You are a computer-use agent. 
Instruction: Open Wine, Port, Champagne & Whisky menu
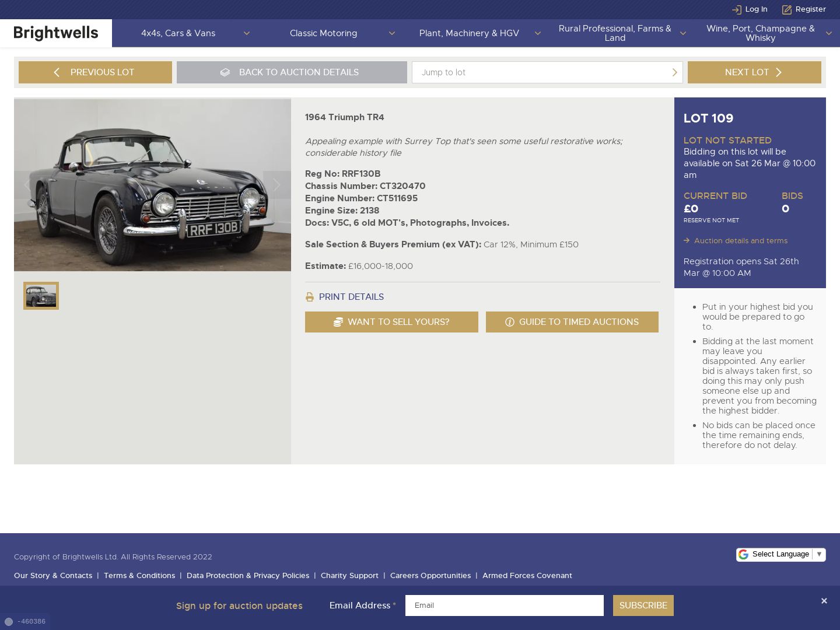tap(761, 33)
